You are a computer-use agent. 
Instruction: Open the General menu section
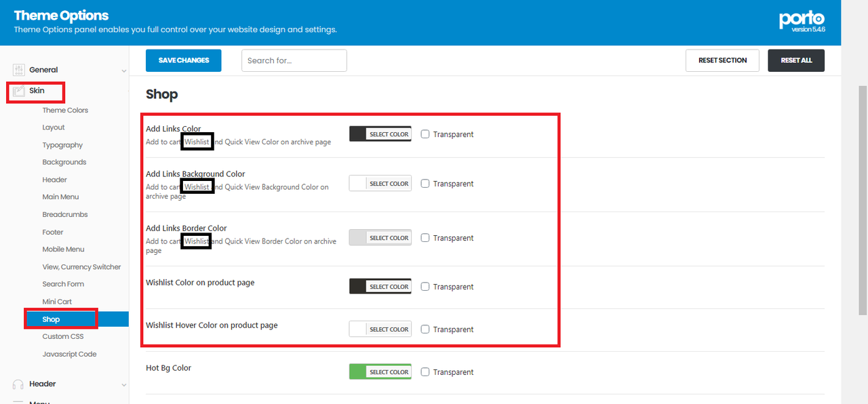(x=43, y=70)
